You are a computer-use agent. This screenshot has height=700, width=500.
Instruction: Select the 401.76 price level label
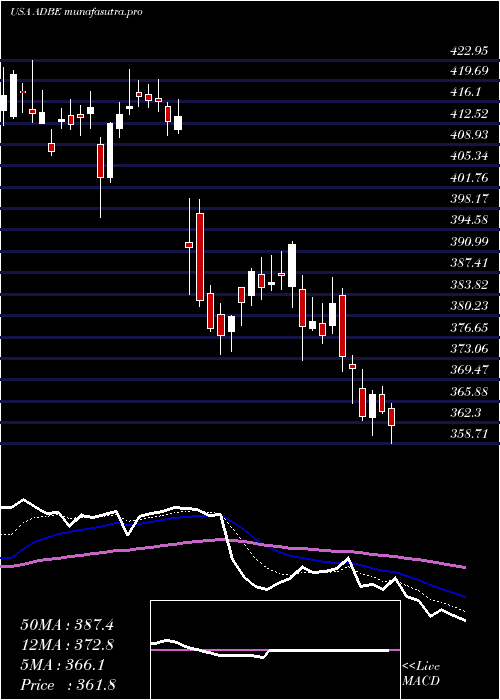coord(468,178)
